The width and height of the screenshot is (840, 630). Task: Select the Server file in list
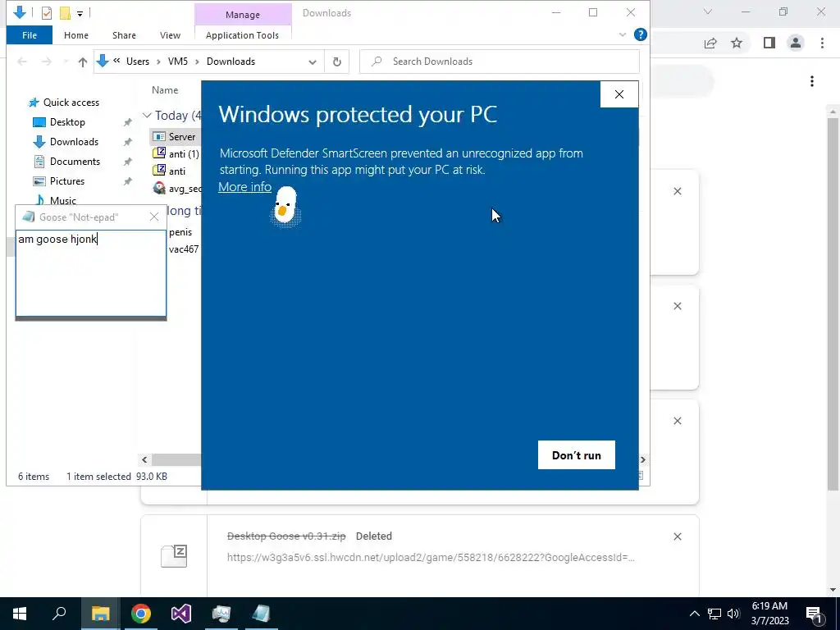tap(175, 137)
